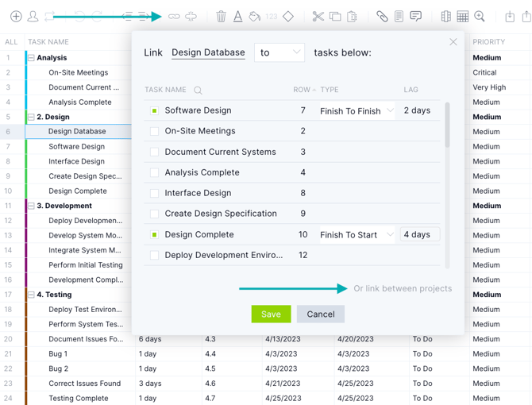Viewport: 532px width, 405px height.
Task: Click the clipboard paste icon
Action: pos(352,17)
